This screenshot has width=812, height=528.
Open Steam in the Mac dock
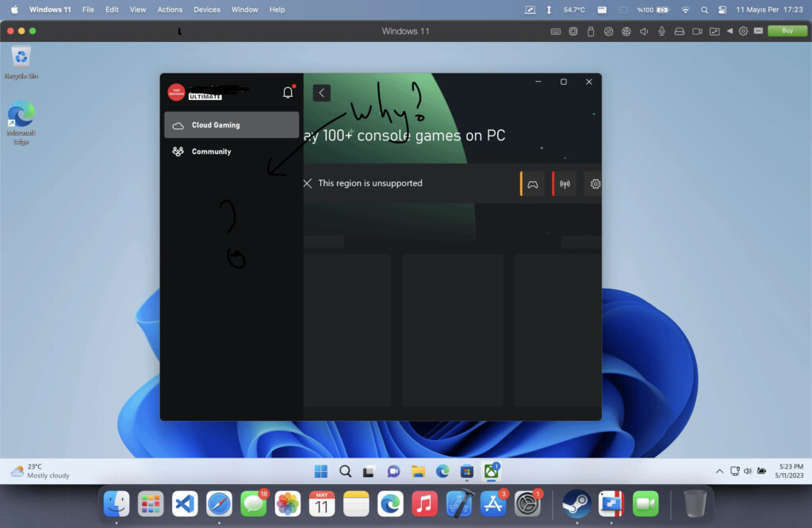[x=576, y=503]
